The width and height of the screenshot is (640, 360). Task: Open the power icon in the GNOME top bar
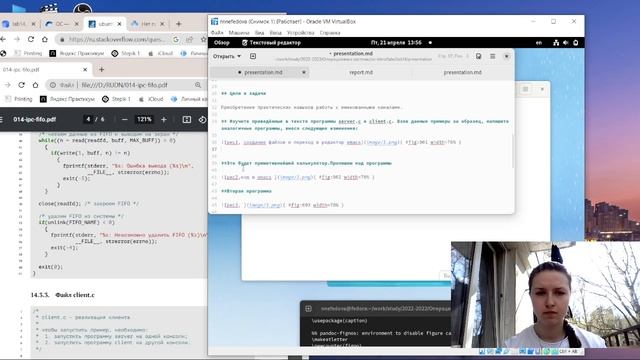coord(576,42)
